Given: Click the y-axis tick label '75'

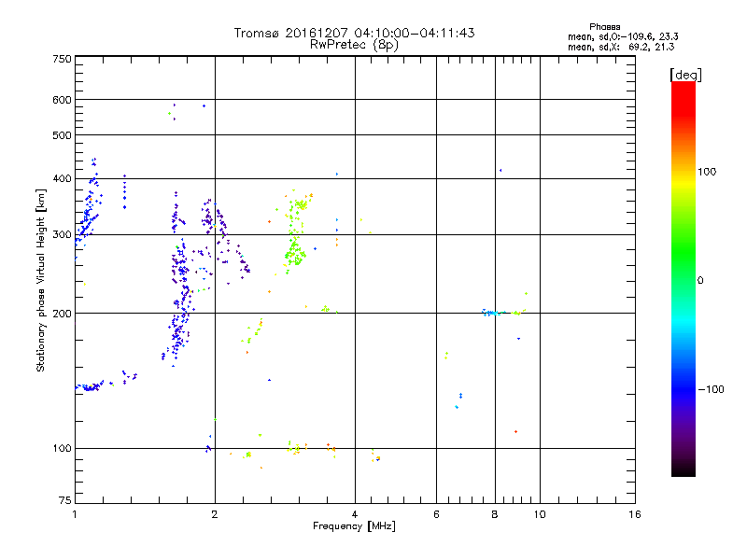Looking at the screenshot, I should 65,500.
